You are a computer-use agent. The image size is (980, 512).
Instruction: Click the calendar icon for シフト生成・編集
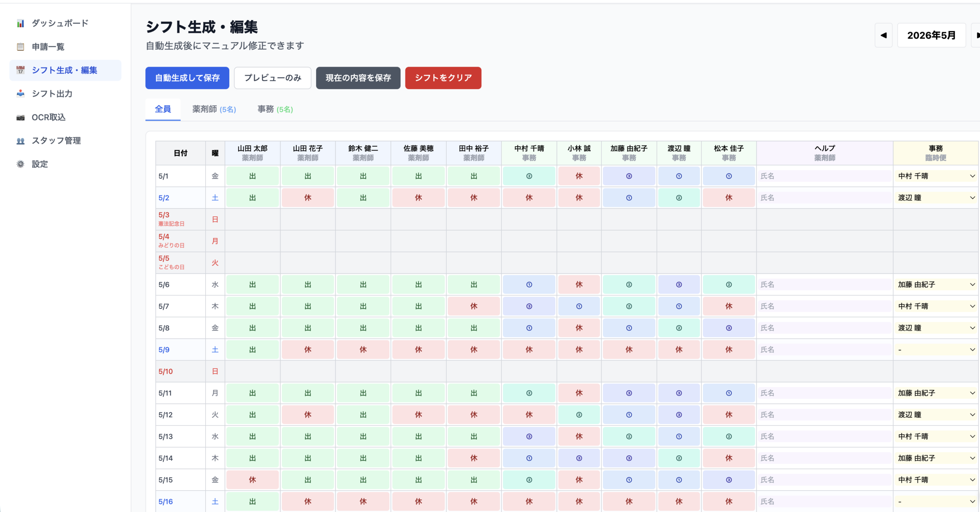pyautogui.click(x=20, y=70)
